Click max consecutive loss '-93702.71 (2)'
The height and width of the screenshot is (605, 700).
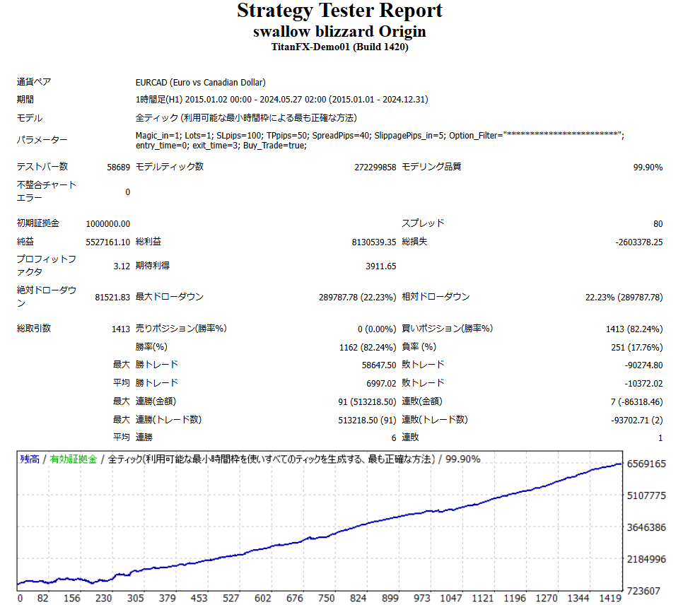coord(636,421)
